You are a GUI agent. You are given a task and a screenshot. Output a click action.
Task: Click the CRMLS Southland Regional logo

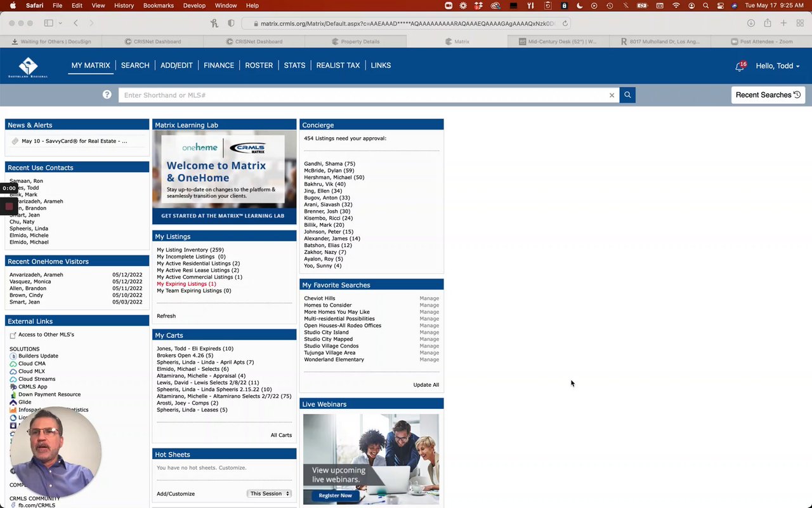point(28,67)
